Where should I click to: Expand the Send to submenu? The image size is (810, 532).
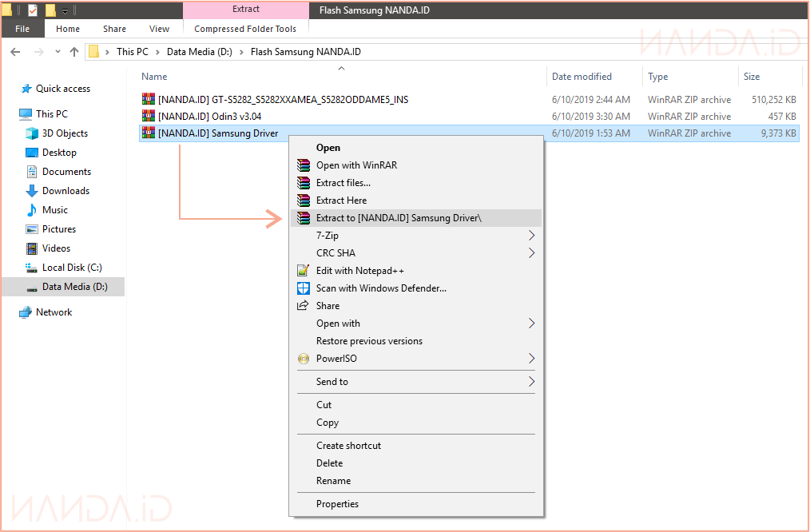tap(531, 382)
